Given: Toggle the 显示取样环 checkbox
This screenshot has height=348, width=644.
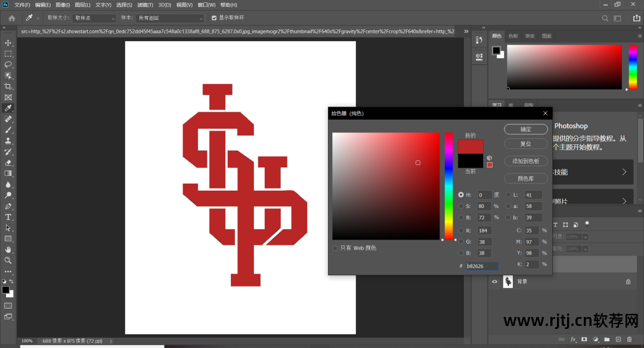Looking at the screenshot, I should pos(214,18).
